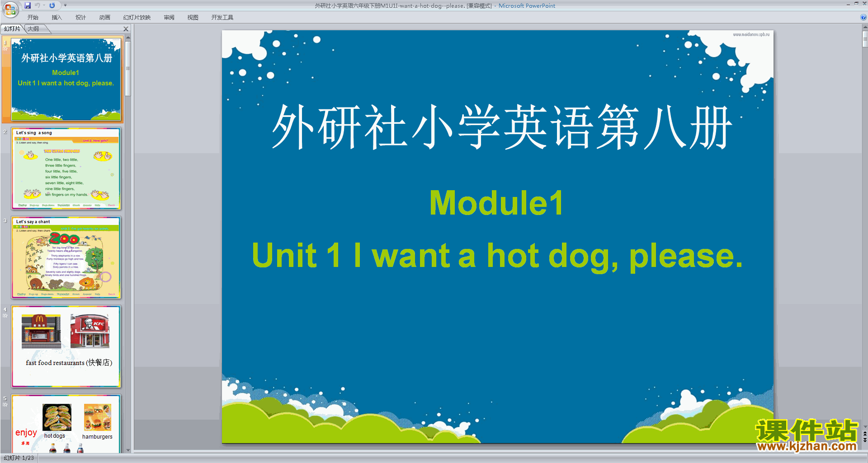Click the thumbnail pane scroll-up arrow
Image resolution: width=868 pixels, height=463 pixels.
[x=128, y=38]
